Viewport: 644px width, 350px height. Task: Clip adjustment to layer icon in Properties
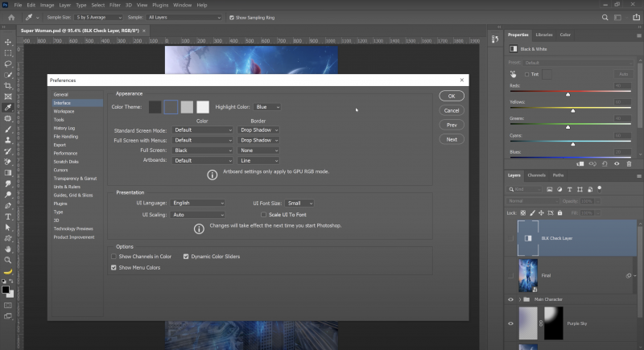580,163
